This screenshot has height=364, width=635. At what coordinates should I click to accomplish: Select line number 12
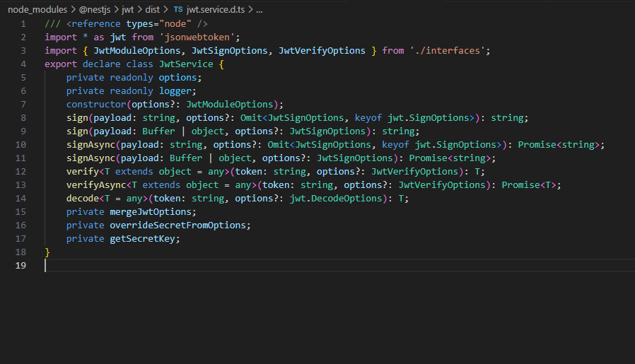21,171
